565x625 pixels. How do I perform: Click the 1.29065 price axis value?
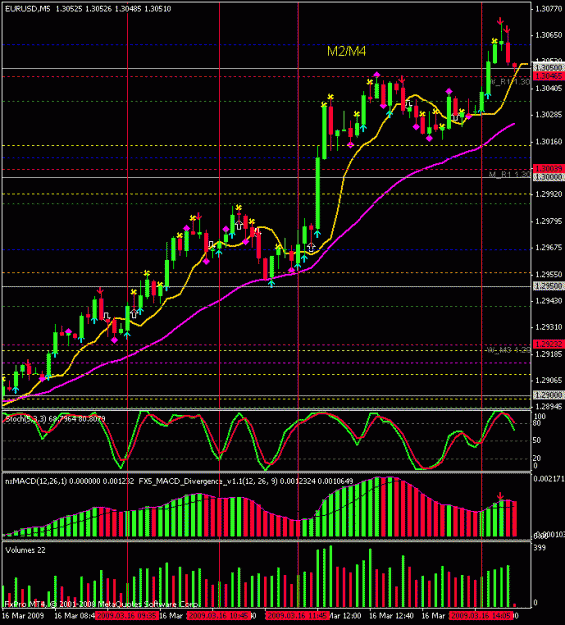pyautogui.click(x=548, y=380)
